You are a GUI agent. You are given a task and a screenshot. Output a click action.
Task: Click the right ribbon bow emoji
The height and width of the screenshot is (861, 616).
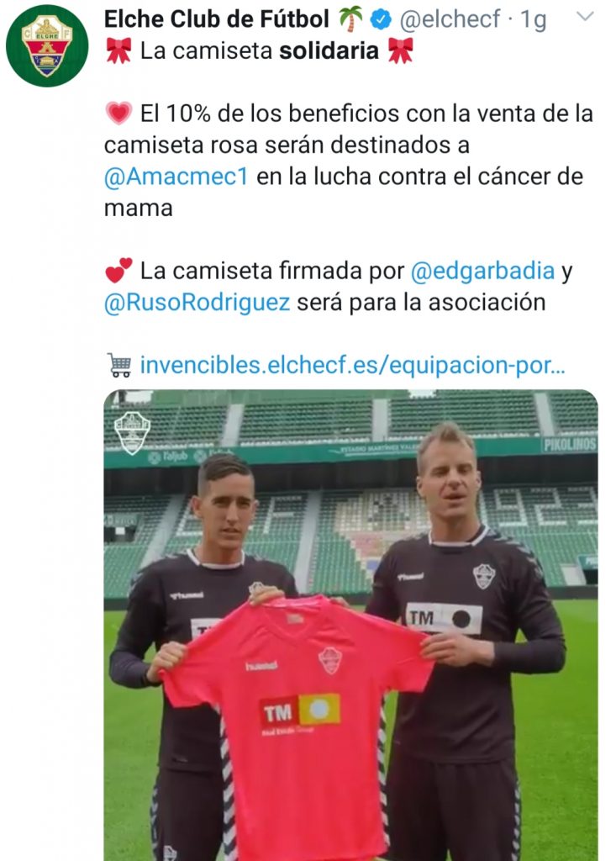click(400, 51)
